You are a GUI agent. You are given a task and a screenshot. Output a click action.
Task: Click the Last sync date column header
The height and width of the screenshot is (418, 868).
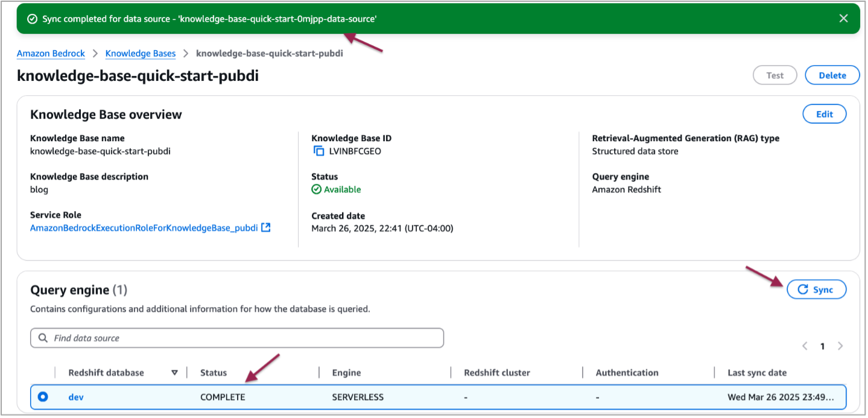757,373
